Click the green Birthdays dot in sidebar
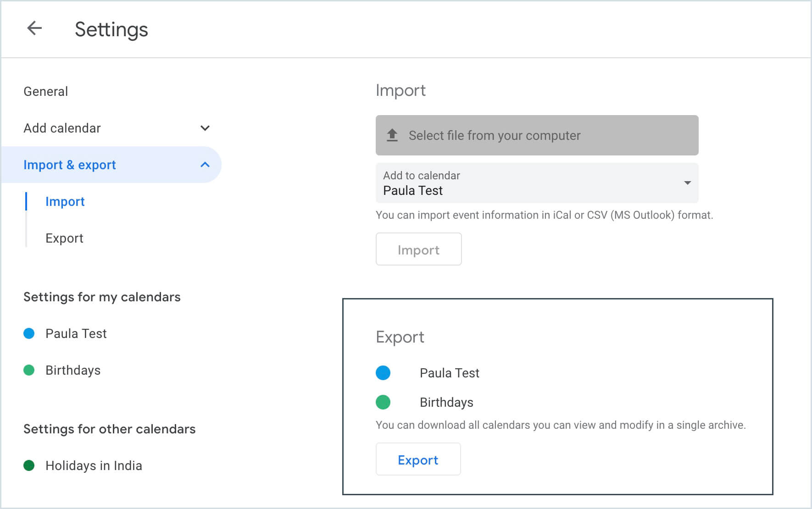This screenshot has width=812, height=509. click(29, 370)
